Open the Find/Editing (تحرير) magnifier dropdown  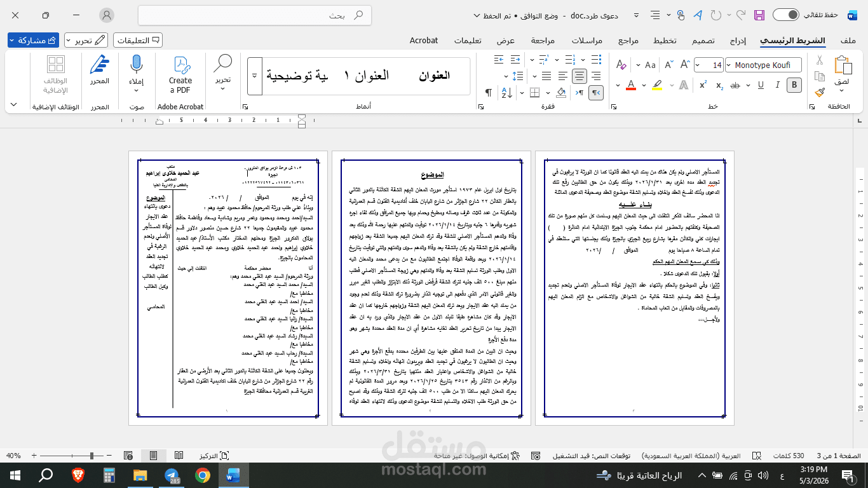pos(222,72)
